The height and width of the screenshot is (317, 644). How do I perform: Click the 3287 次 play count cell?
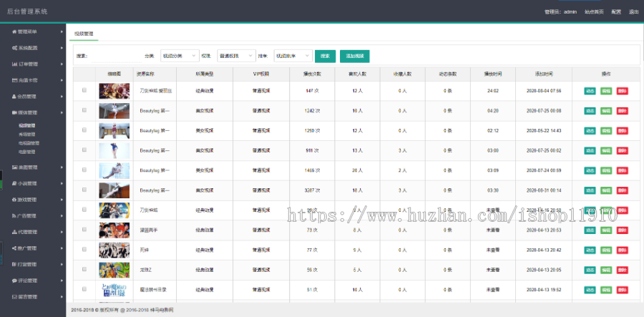(312, 190)
